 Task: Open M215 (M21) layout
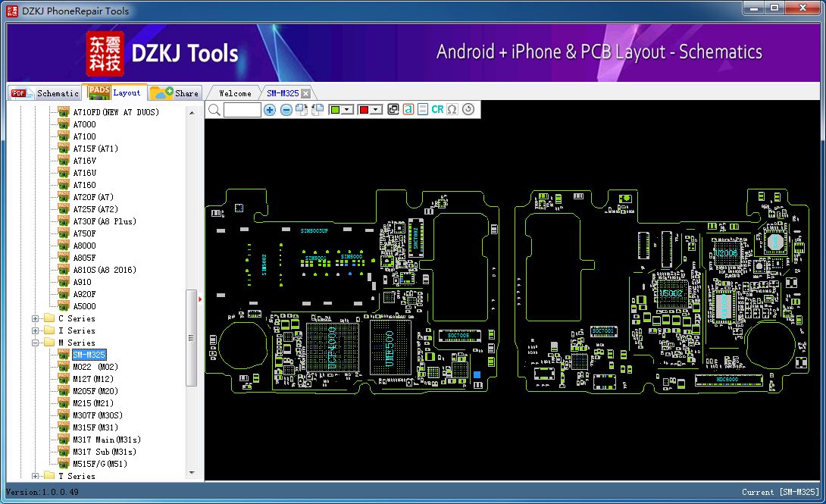pyautogui.click(x=92, y=403)
